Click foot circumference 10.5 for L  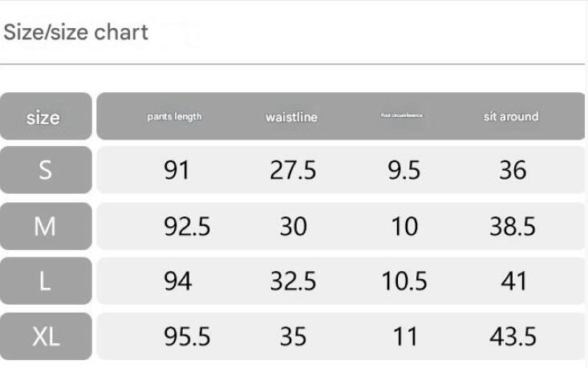(x=403, y=281)
